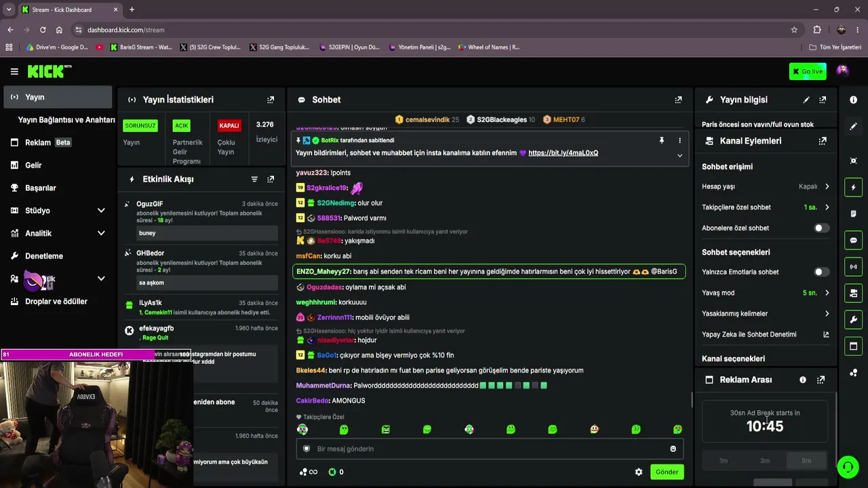
Task: Select the 3m ad break duration
Action: point(765,461)
